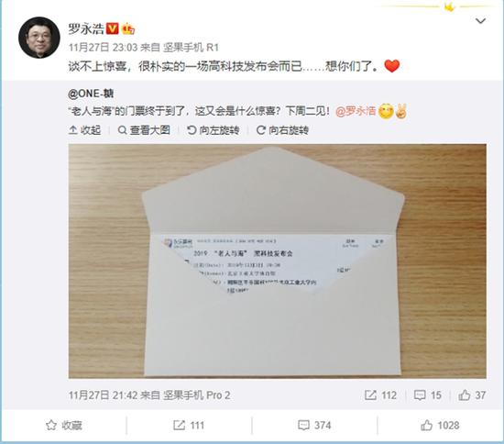Open the post options chevron menu
The image size is (504, 444).
480,21
